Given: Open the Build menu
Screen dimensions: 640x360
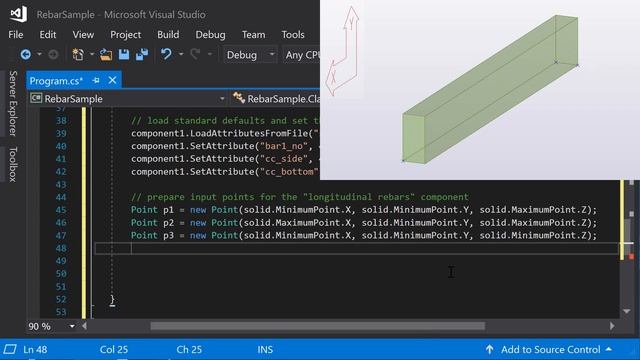Looking at the screenshot, I should [x=168, y=35].
